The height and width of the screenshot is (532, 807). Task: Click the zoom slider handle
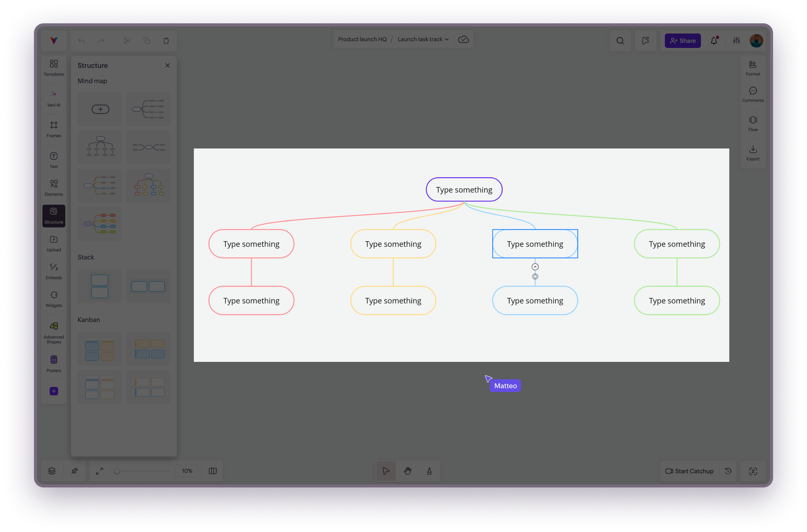117,471
